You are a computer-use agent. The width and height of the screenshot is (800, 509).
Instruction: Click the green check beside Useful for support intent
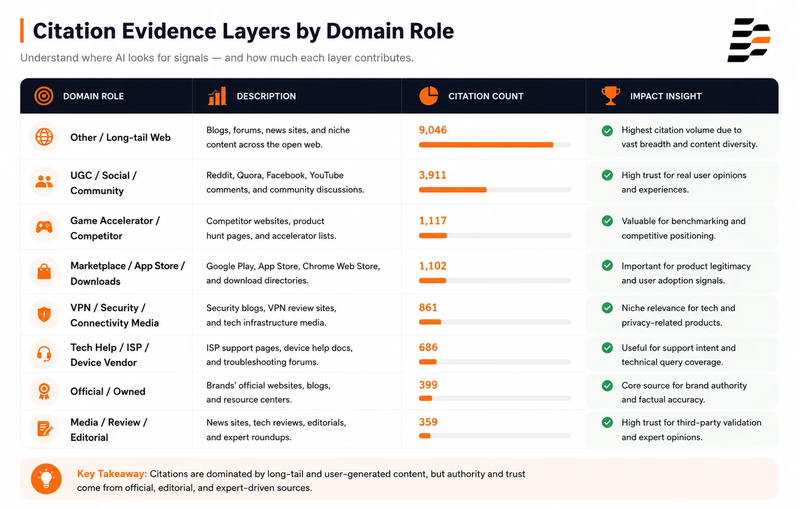point(607,348)
